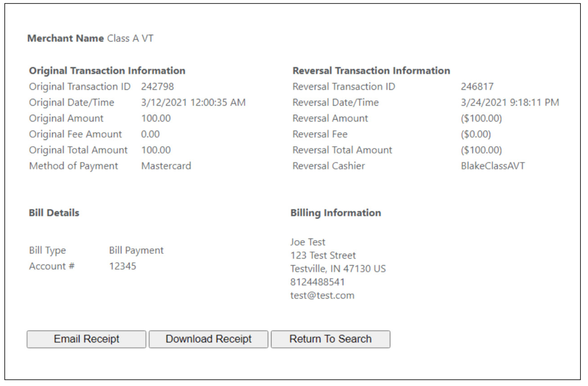
Task: Click the Bill Payment bill type value
Action: point(136,250)
